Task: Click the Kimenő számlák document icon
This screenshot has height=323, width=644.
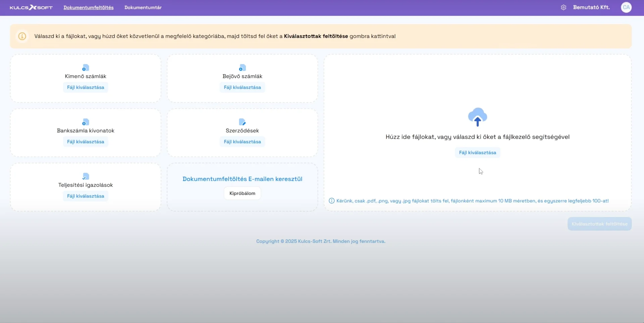Action: point(86,68)
